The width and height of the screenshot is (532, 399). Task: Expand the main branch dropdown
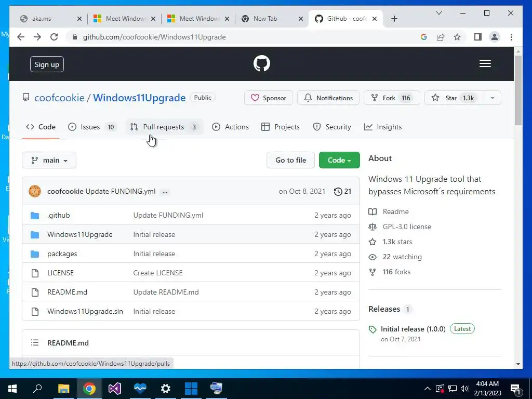coord(49,160)
